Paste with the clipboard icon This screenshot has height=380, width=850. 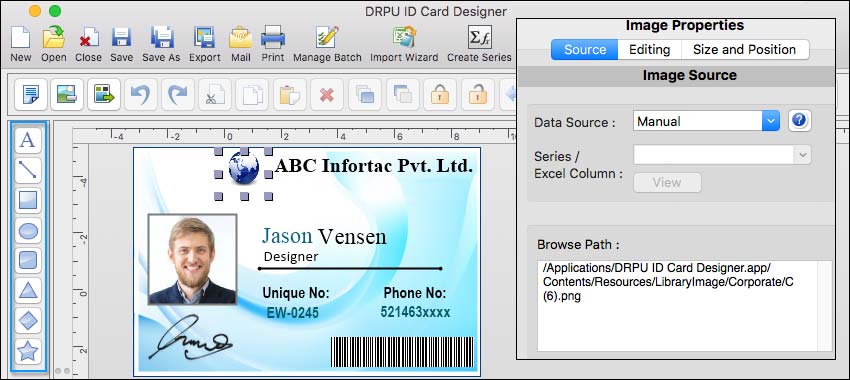click(x=289, y=95)
